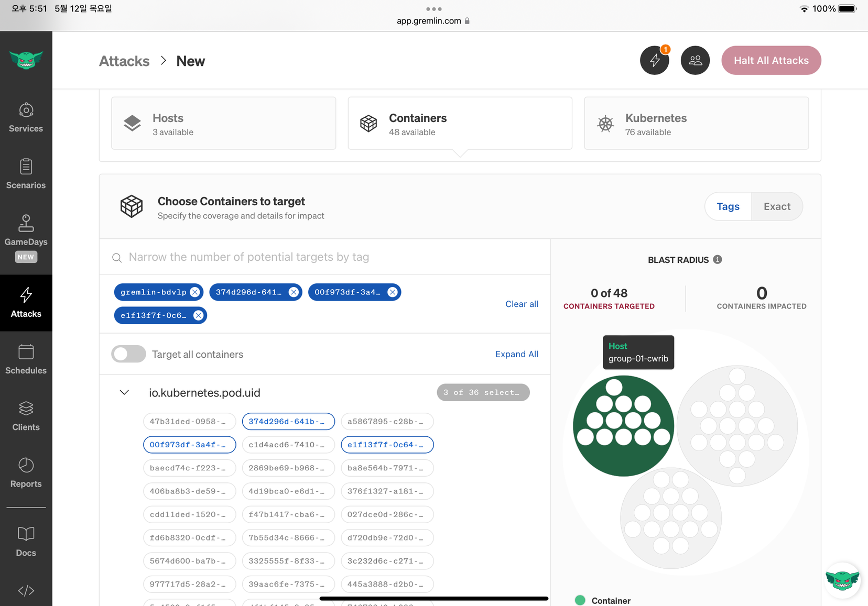Switch to Exact targeting mode
This screenshot has height=606, width=868.
click(777, 206)
